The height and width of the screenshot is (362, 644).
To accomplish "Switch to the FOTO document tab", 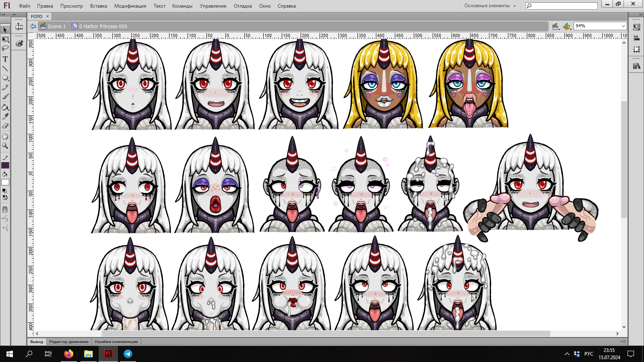I will pos(37,16).
